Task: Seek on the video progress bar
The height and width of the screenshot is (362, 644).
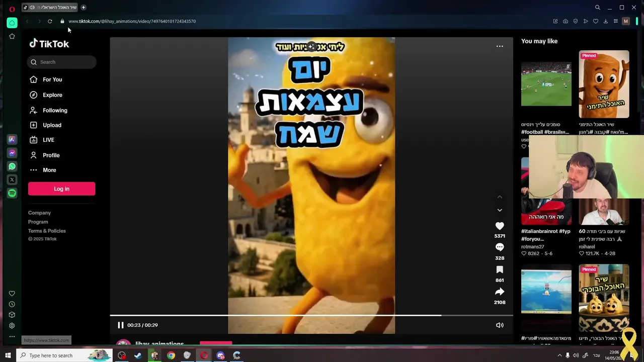Action: 311,315
